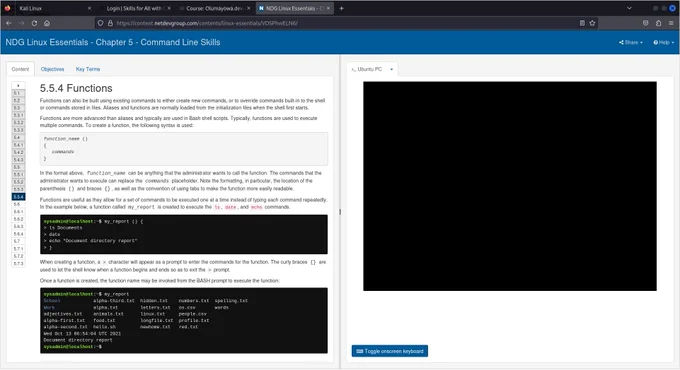The height and width of the screenshot is (370, 680).
Task: Click the panel splitter handle
Action: click(340, 212)
